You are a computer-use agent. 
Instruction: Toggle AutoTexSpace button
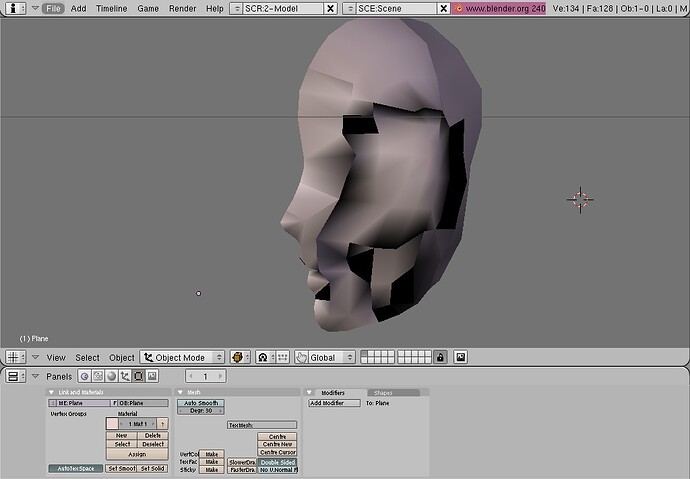point(76,468)
